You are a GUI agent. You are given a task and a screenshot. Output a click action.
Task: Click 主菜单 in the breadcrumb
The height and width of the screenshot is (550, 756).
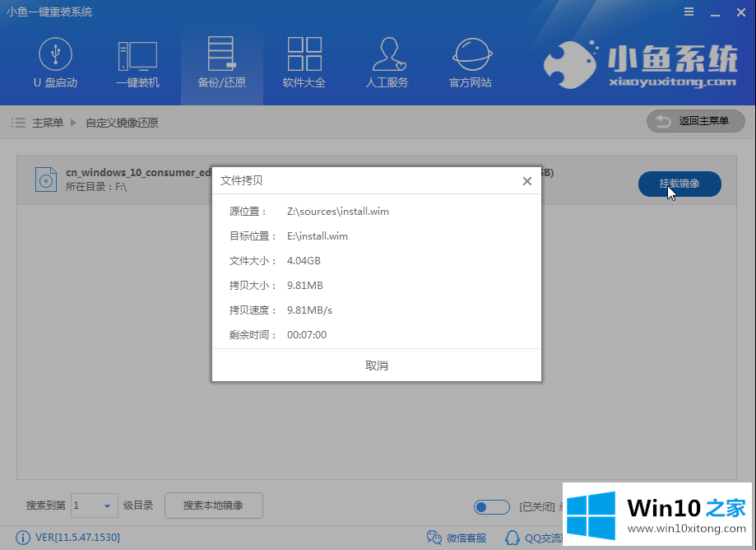click(x=47, y=123)
